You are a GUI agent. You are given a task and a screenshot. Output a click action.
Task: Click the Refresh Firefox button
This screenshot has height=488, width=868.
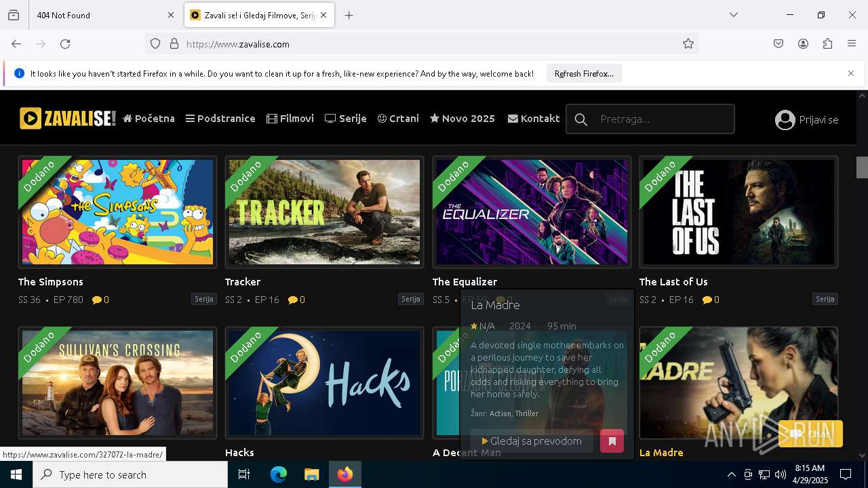tap(584, 74)
